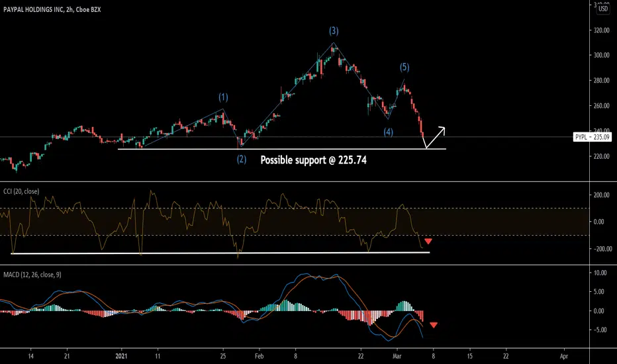Click the wave label (4) annotation
Image resolution: width=617 pixels, height=364 pixels.
(389, 132)
